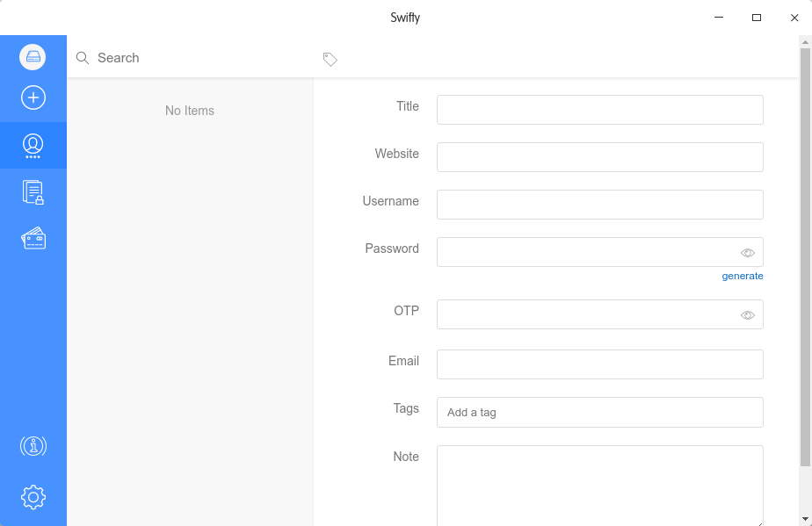Click the vertical scrollbar of the form
Viewport: 812px width, 526px height.
tap(805, 255)
